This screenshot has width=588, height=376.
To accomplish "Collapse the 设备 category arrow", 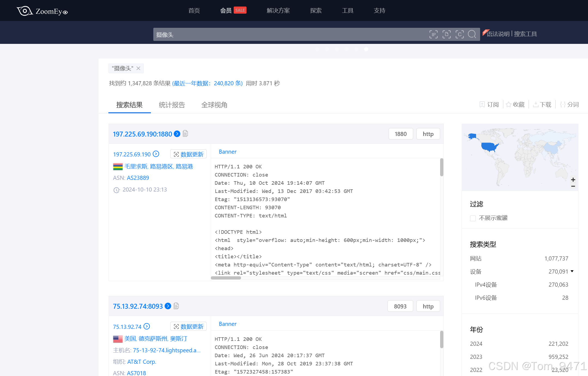I will pos(572,271).
